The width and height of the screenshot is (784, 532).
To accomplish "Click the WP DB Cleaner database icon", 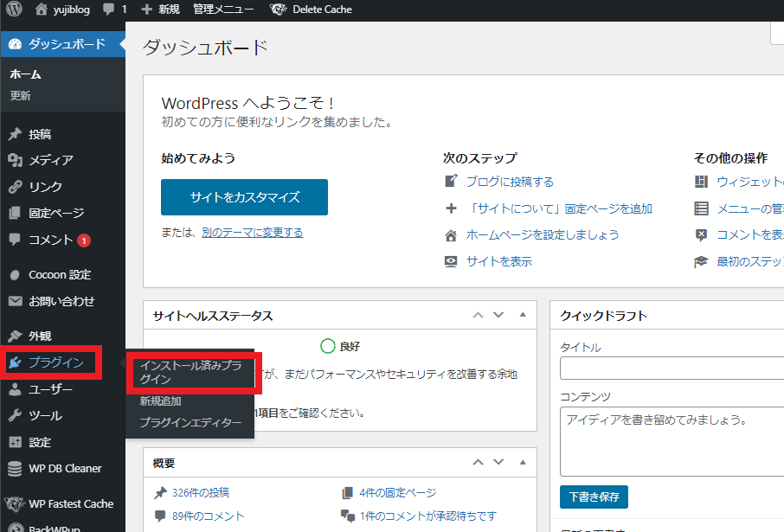I will pyautogui.click(x=15, y=469).
